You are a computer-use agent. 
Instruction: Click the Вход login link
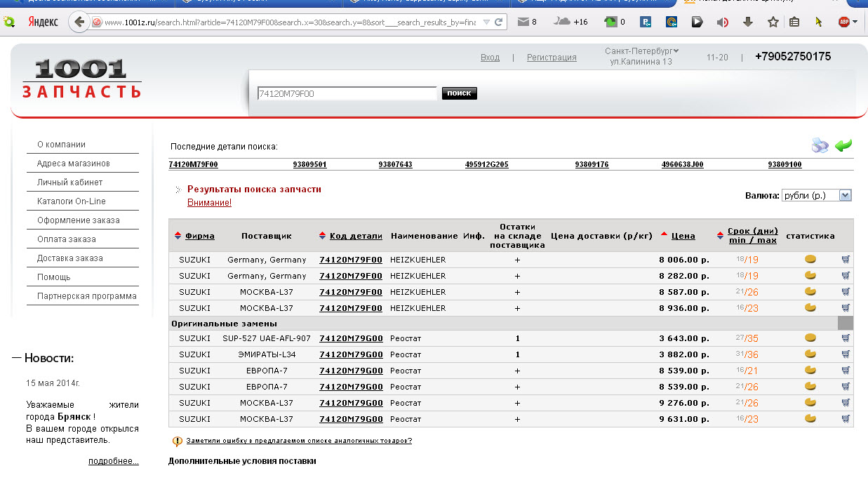pos(490,58)
